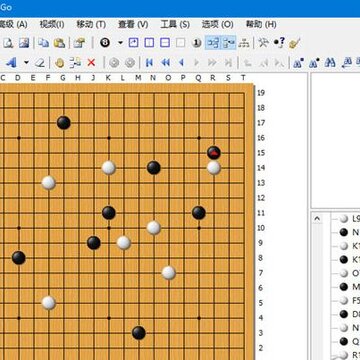Step forward one move
This screenshot has height=360, width=360.
coord(196,62)
